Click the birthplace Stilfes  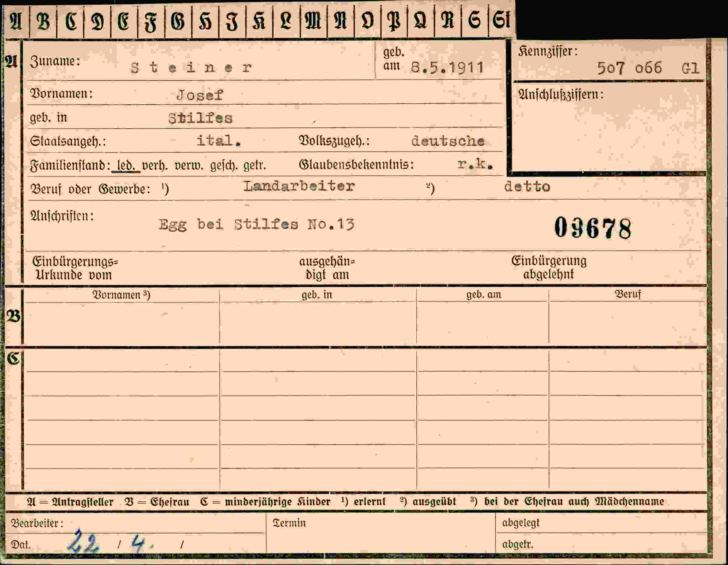[x=200, y=118]
